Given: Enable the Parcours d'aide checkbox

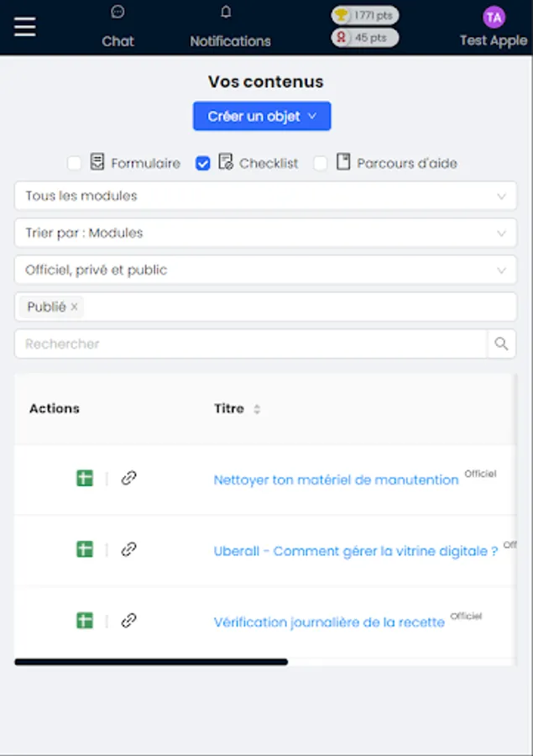Looking at the screenshot, I should point(321,163).
